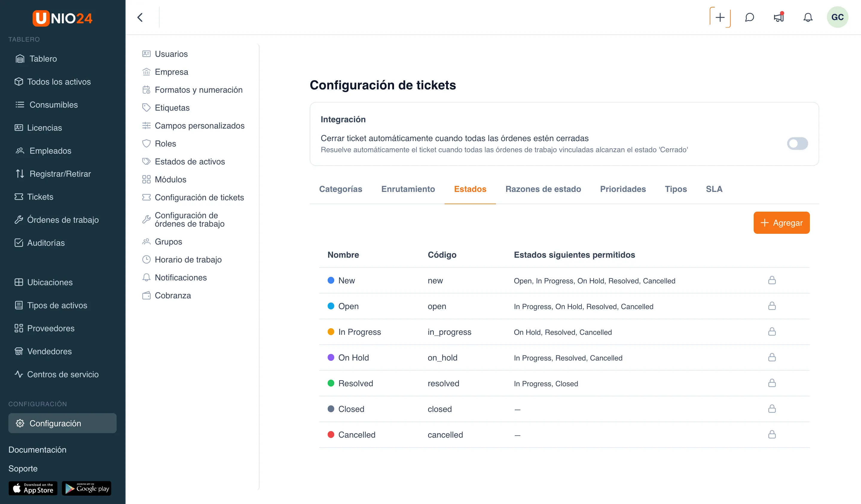Click the clock icon for Horario de trabajo
Viewport: 861px width, 504px height.
[x=146, y=259]
